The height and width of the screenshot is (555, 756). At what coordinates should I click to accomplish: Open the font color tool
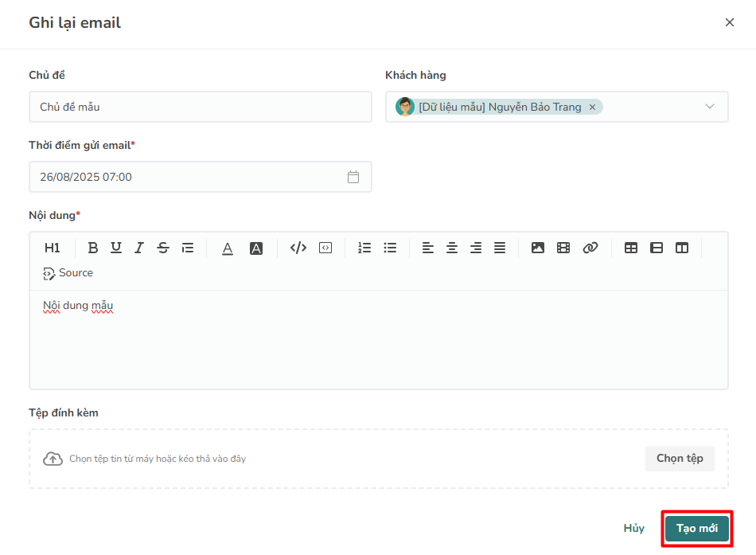point(228,248)
